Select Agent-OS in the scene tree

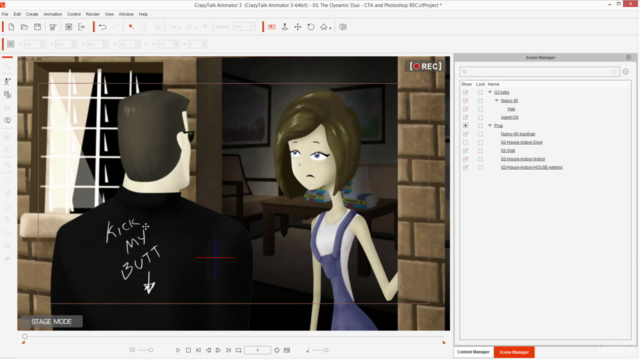[509, 118]
